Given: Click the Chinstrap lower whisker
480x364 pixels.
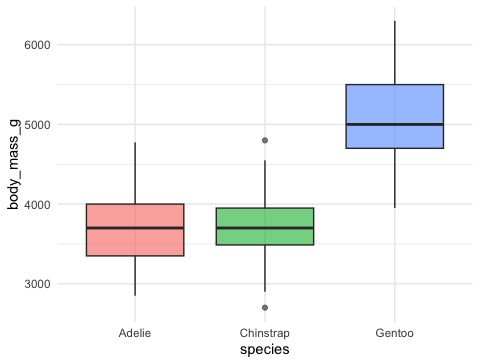Looking at the screenshot, I should point(265,269).
